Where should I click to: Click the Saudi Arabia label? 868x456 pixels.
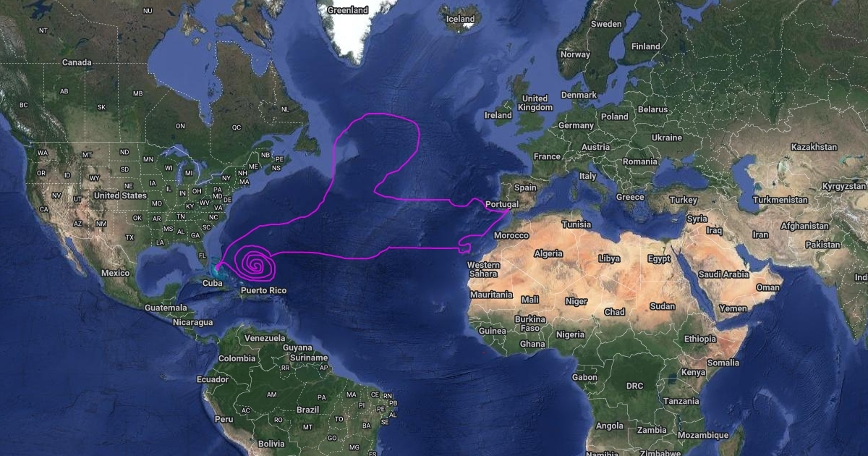pyautogui.click(x=725, y=274)
